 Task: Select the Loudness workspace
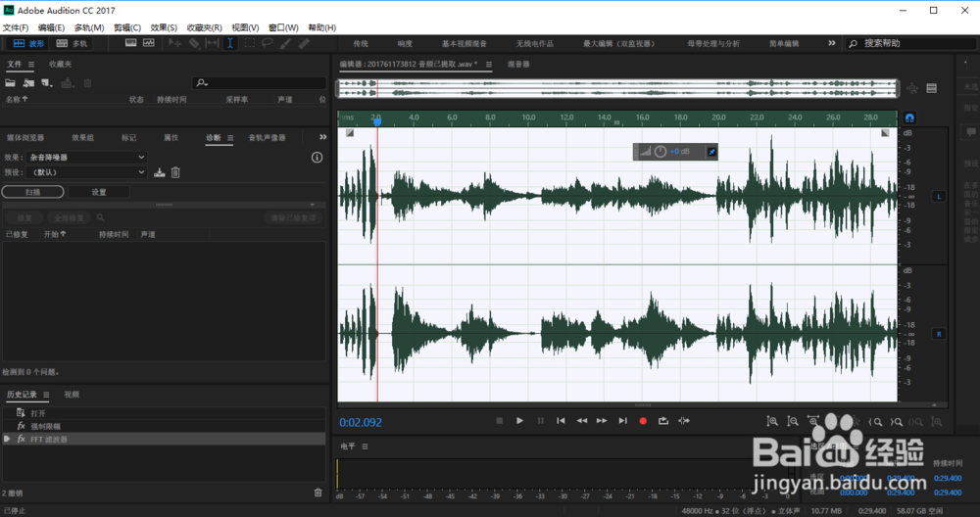[405, 44]
